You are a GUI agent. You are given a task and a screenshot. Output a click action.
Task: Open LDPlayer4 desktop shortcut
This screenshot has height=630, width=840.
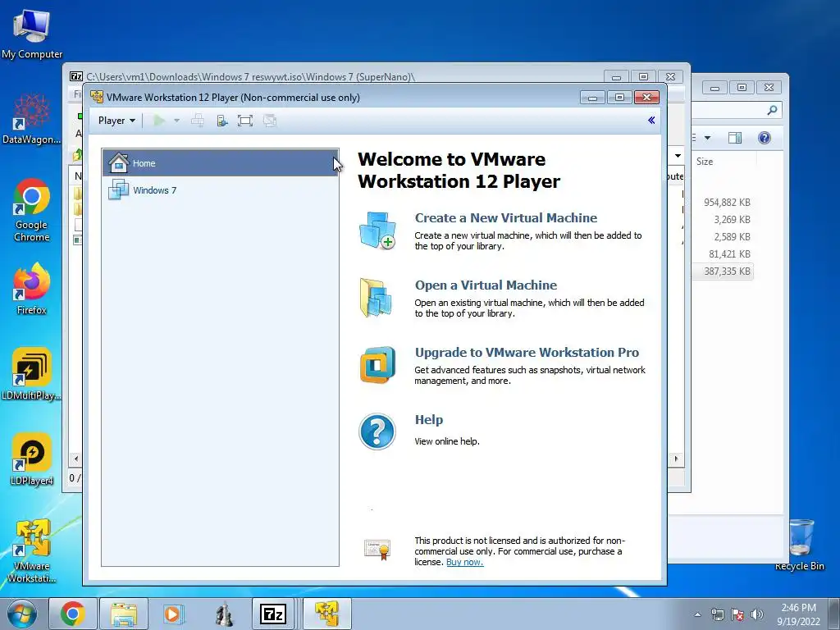(32, 459)
